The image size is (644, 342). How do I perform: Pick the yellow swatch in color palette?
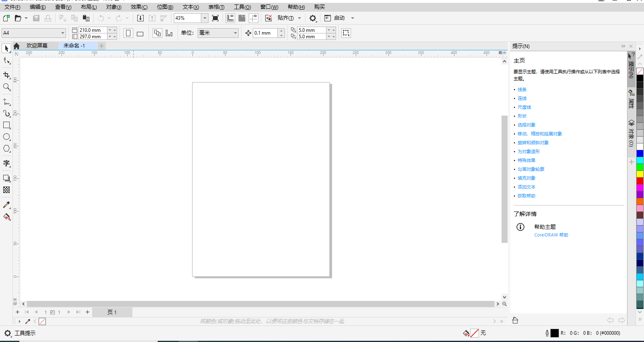(640, 174)
